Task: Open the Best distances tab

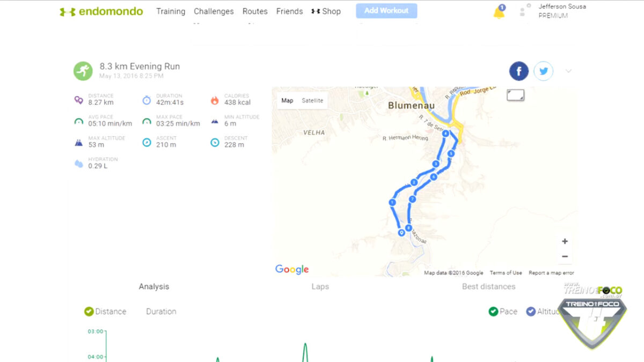Action: click(x=488, y=286)
